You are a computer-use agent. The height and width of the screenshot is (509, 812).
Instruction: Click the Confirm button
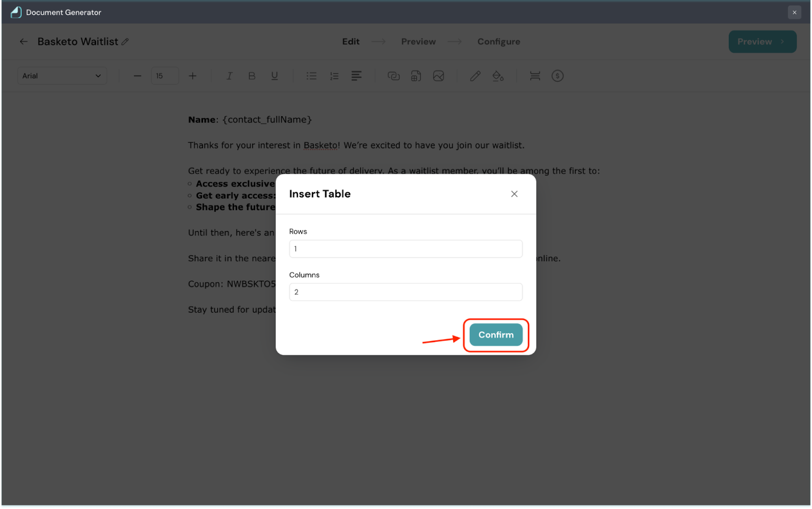pos(496,335)
